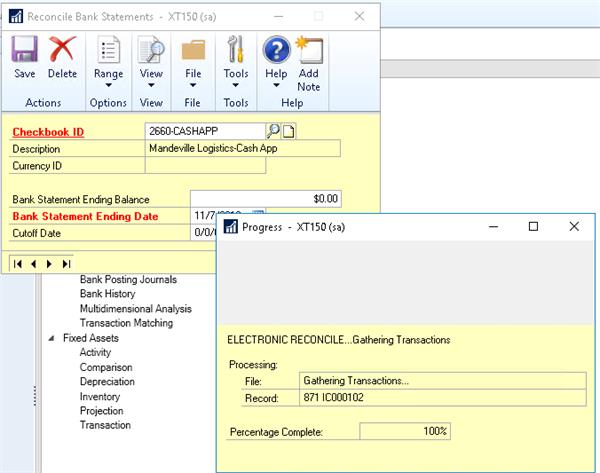The width and height of the screenshot is (600, 473).
Task: Click the Tools wrench icon
Action: click(x=236, y=49)
